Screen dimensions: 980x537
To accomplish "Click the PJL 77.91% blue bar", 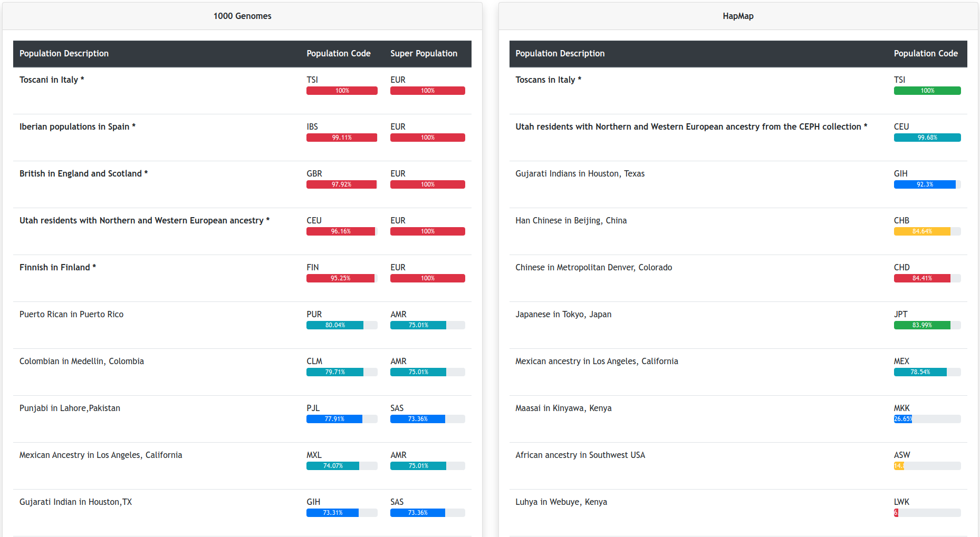I will click(x=334, y=419).
